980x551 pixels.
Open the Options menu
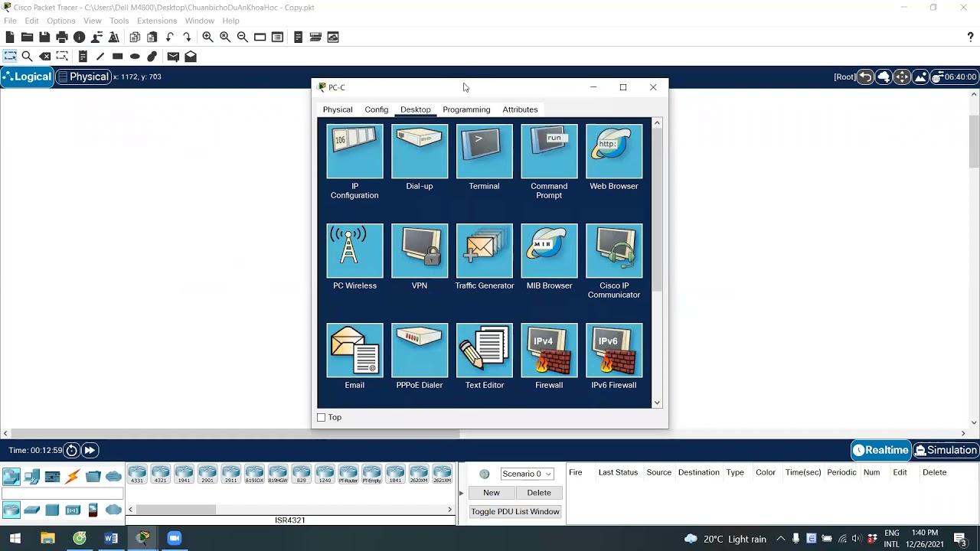click(x=61, y=21)
